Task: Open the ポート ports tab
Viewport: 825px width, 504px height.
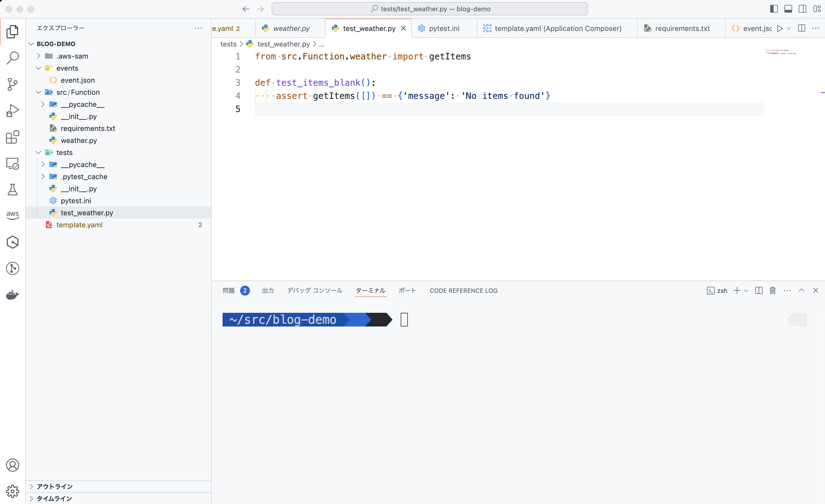Action: [x=407, y=291]
